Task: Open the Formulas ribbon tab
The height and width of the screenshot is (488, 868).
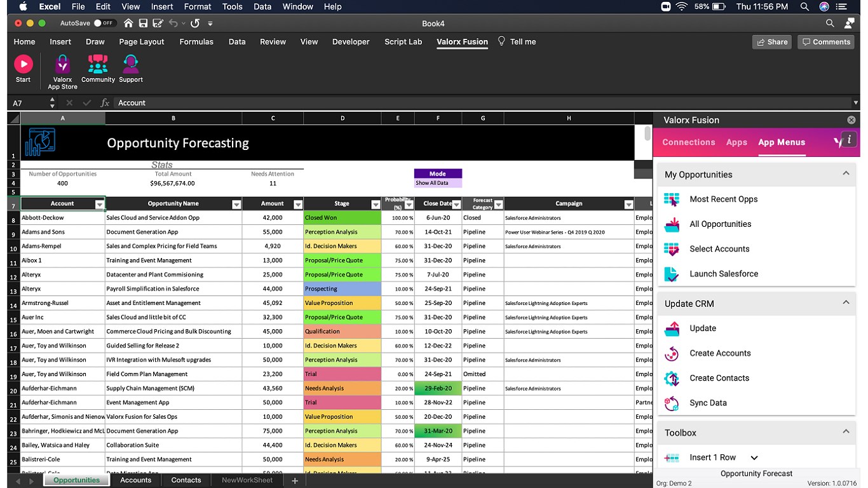Action: click(196, 42)
